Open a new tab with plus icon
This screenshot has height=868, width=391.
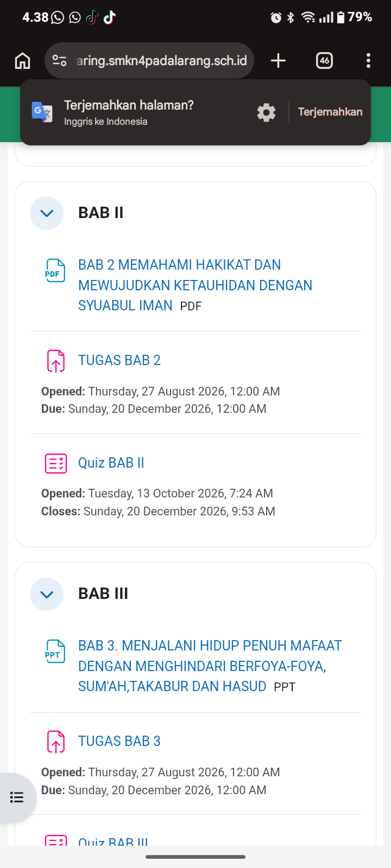point(278,60)
